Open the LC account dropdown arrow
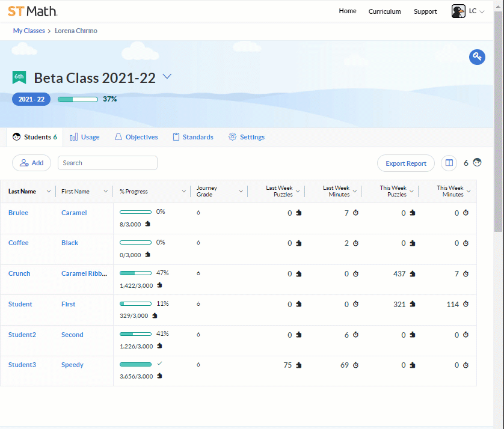The width and height of the screenshot is (504, 429). [482, 12]
